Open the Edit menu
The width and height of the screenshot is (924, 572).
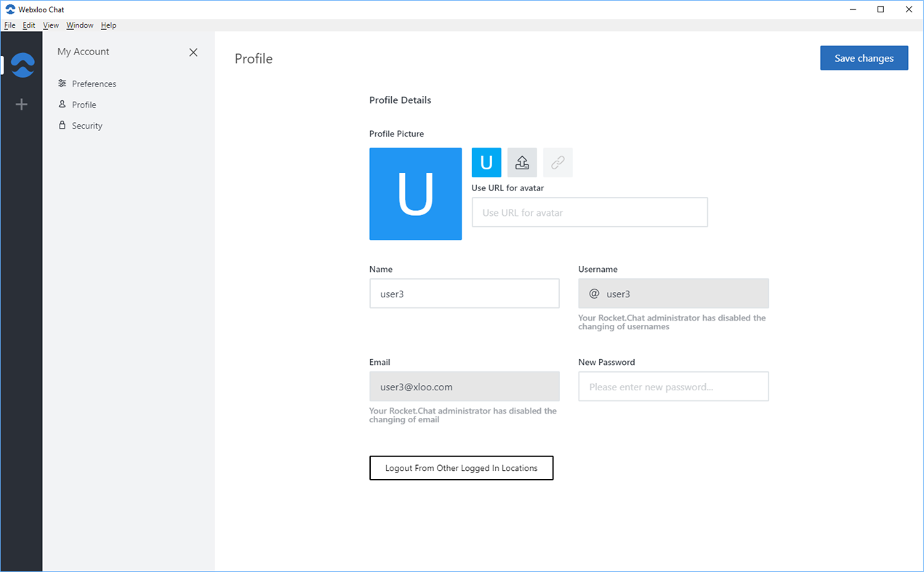29,25
